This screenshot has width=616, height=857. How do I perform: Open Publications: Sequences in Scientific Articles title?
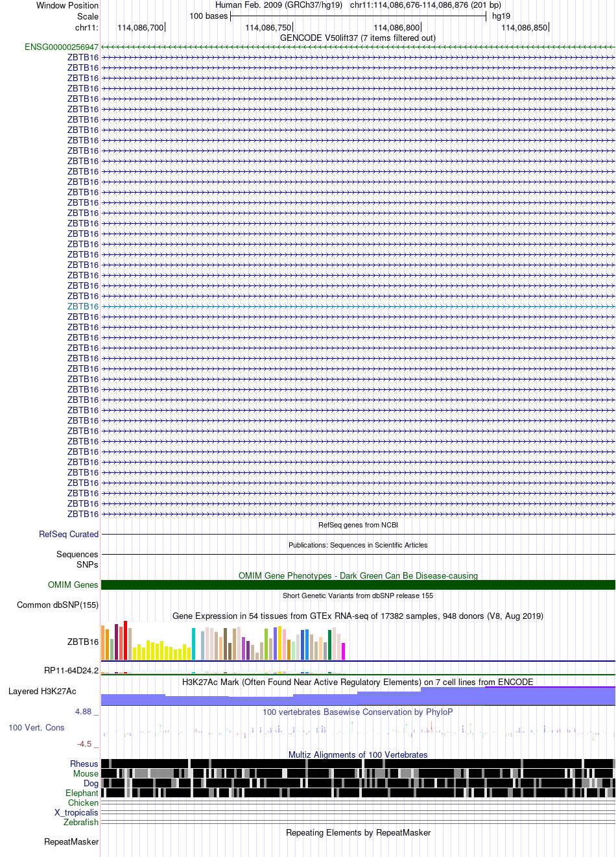(358, 545)
